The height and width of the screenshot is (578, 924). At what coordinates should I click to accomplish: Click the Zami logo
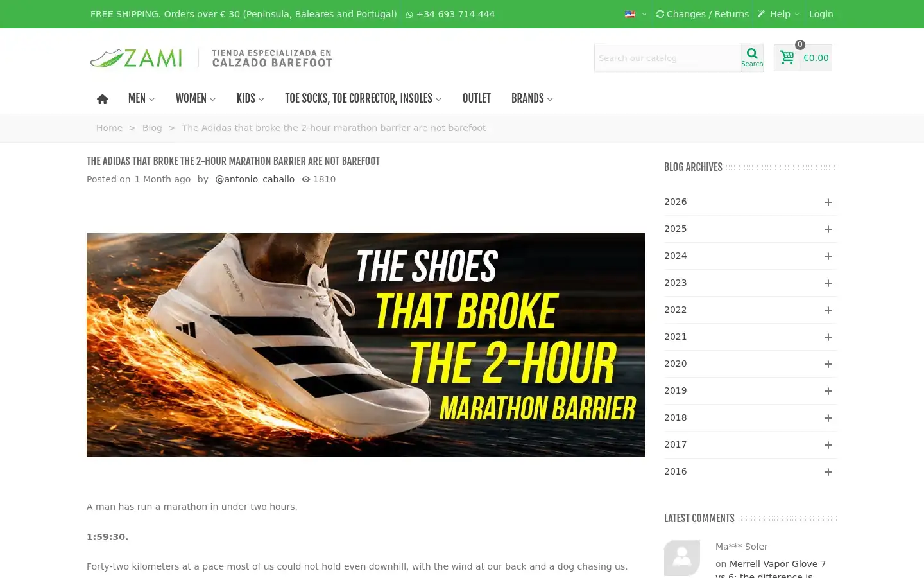point(211,58)
